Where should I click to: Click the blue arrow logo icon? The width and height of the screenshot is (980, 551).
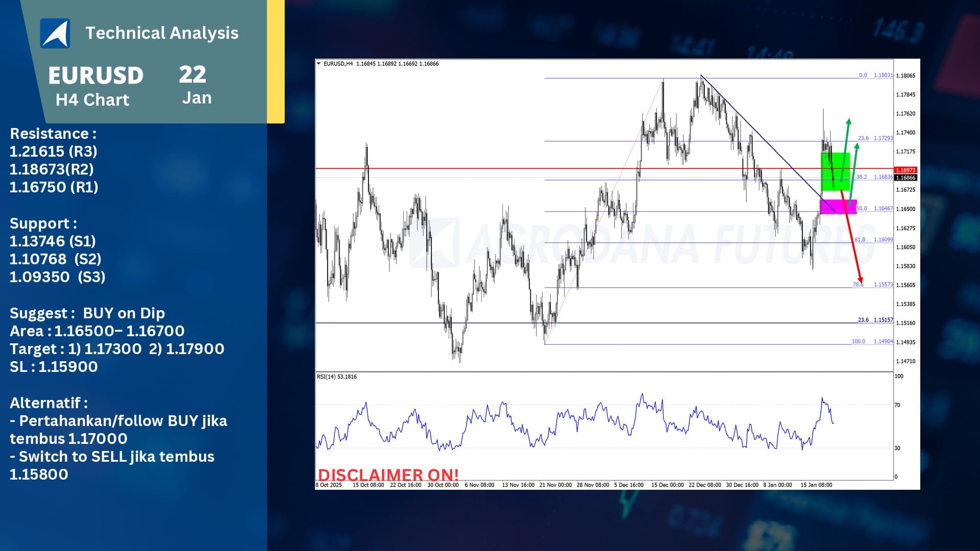(55, 33)
